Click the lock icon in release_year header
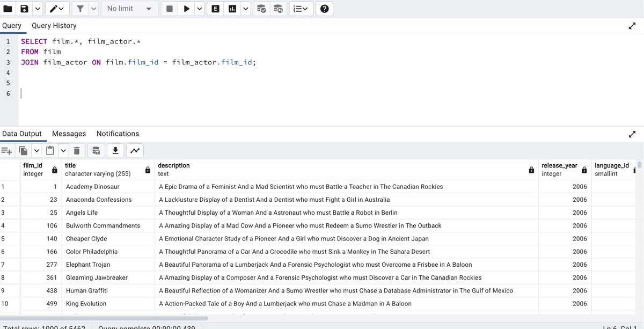The image size is (644, 329). pyautogui.click(x=584, y=170)
